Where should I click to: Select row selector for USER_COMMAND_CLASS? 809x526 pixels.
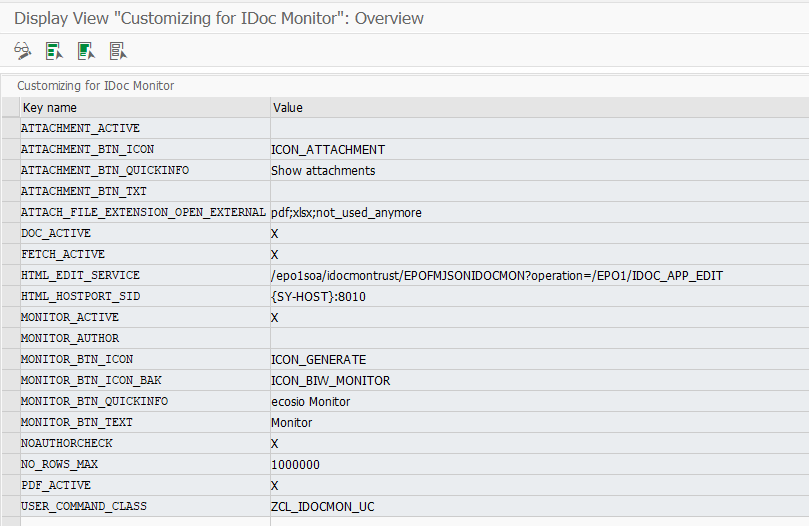pyautogui.click(x=11, y=506)
